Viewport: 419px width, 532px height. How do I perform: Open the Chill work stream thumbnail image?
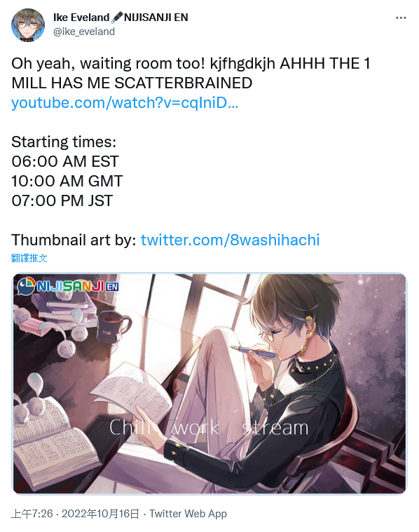pyautogui.click(x=209, y=383)
